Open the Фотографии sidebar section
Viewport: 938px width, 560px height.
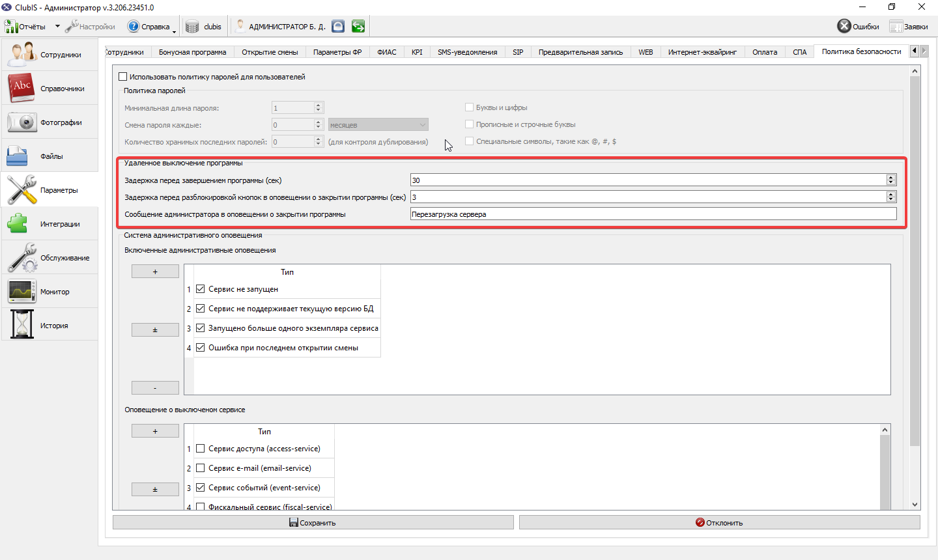[x=50, y=122]
